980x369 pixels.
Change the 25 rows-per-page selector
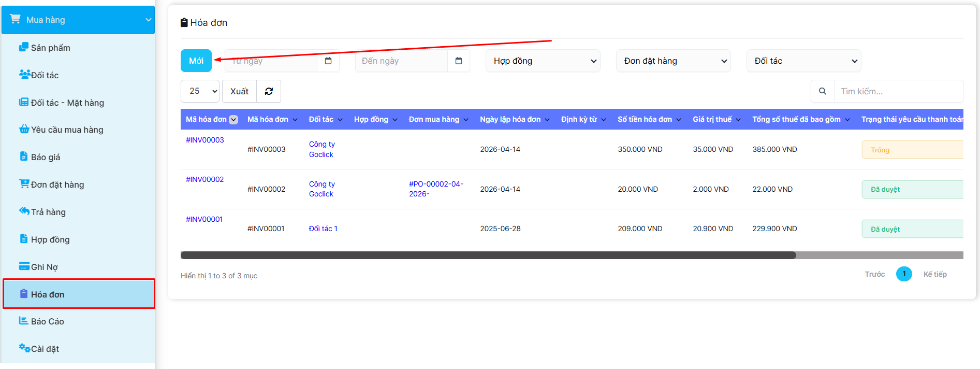click(200, 91)
